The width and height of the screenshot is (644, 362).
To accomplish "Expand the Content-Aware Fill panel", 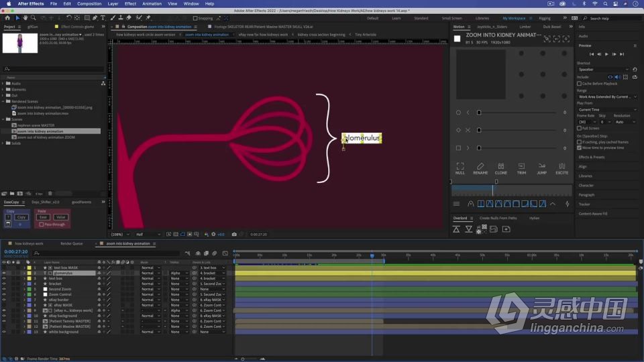I will pos(593,214).
